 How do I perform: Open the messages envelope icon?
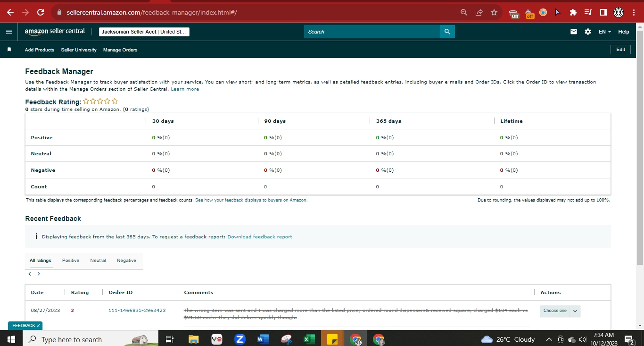pyautogui.click(x=574, y=32)
